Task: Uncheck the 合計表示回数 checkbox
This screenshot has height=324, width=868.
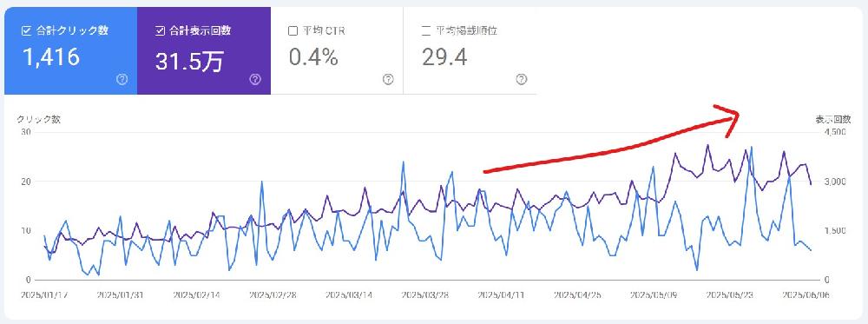Action: click(x=161, y=31)
